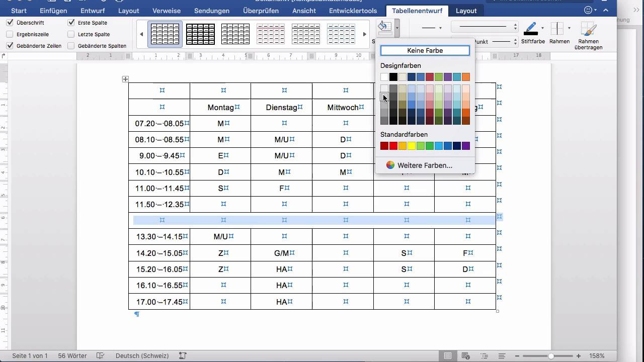Click the 13.30 –14.15 time cell
The height and width of the screenshot is (362, 644).
coord(159,236)
